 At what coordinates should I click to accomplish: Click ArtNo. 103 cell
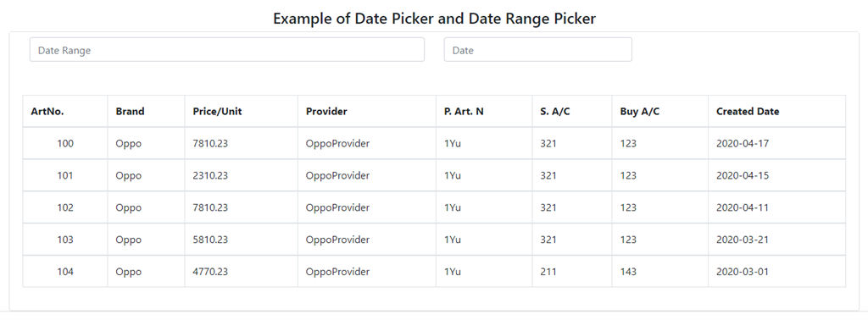[65, 240]
